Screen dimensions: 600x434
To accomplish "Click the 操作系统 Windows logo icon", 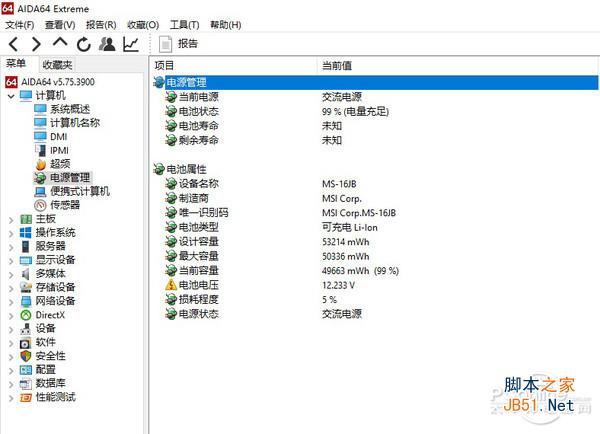I will pos(26,233).
